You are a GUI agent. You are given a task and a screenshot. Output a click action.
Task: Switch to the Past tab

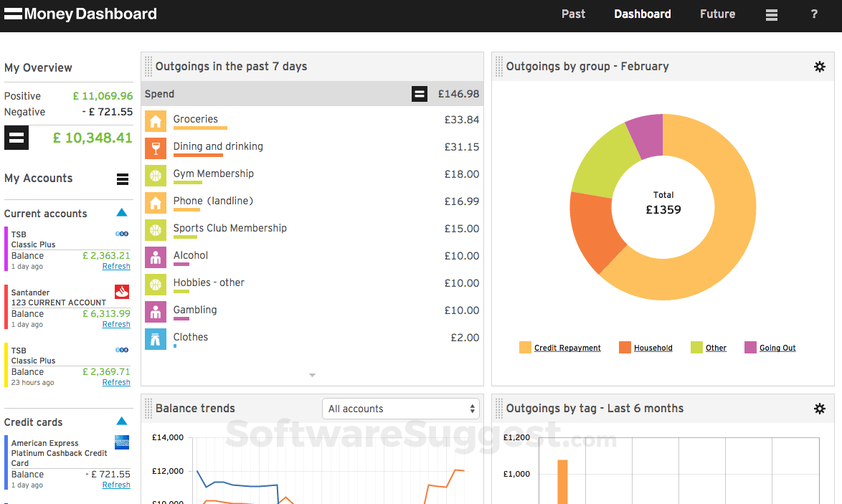pyautogui.click(x=573, y=14)
